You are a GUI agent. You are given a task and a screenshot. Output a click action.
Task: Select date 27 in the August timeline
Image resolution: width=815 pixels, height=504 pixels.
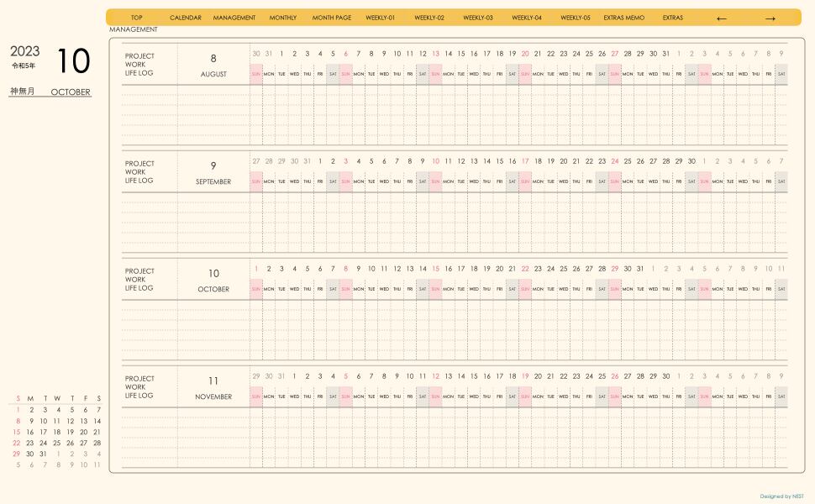(615, 54)
